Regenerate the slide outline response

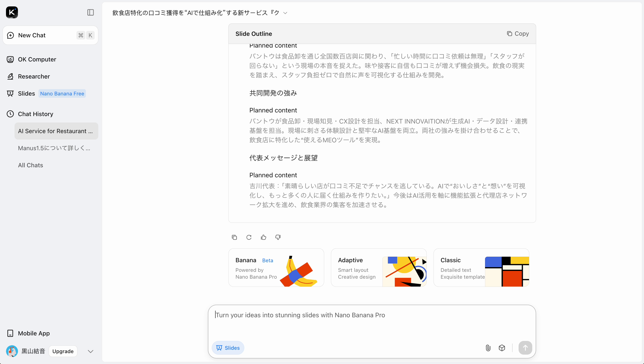pyautogui.click(x=249, y=237)
